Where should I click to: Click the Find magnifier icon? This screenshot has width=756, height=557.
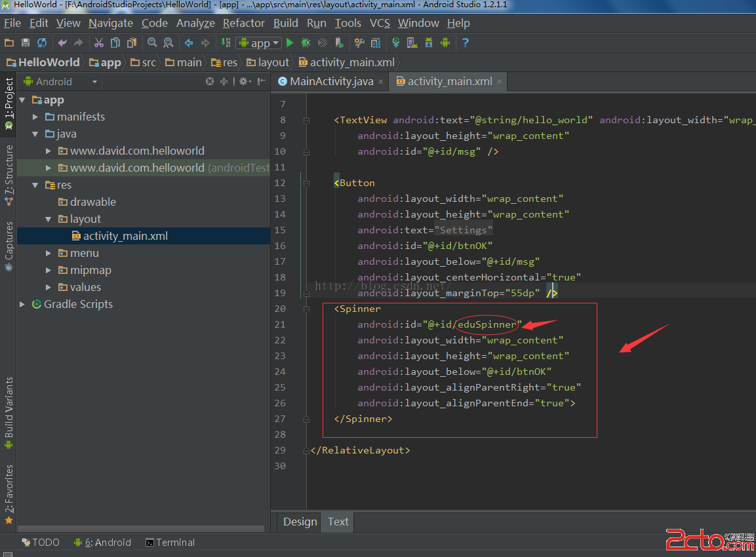pyautogui.click(x=152, y=43)
